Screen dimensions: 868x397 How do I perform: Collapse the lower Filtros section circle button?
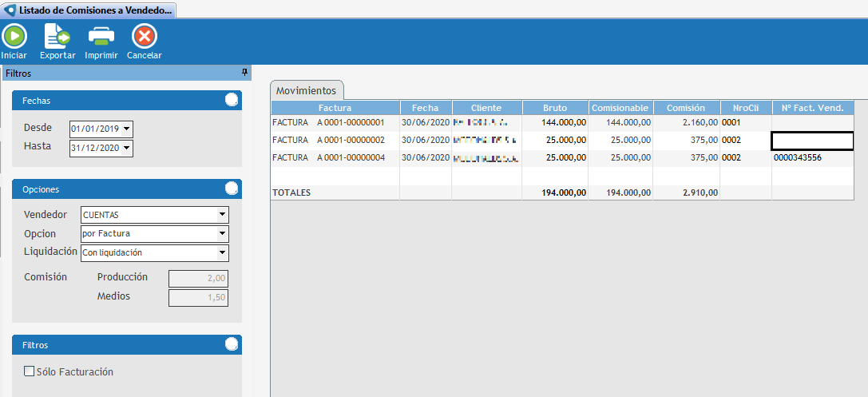232,344
